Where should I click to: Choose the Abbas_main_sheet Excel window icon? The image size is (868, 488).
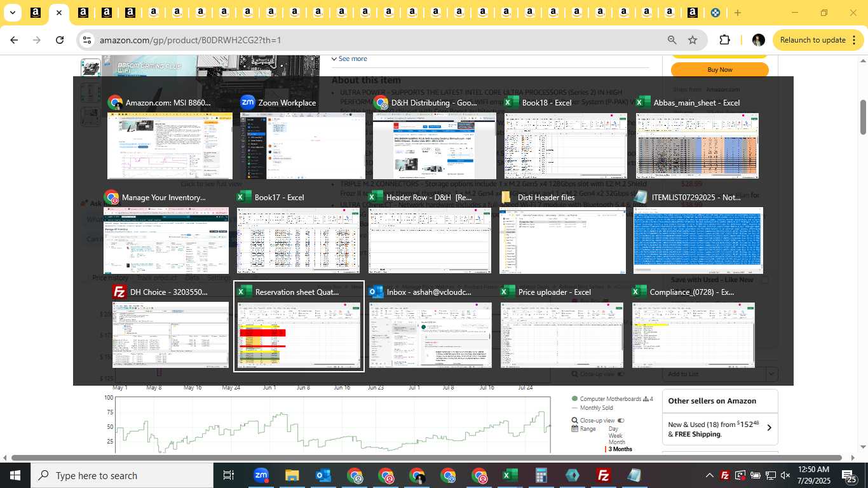643,102
